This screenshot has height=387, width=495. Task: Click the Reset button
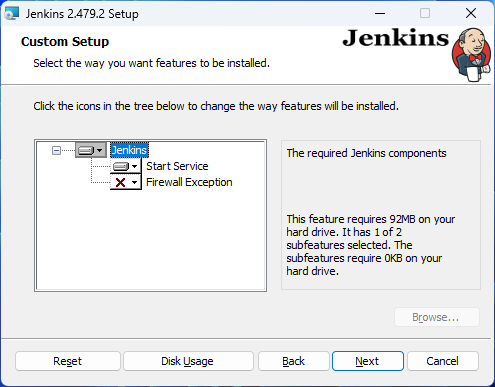pyautogui.click(x=68, y=361)
